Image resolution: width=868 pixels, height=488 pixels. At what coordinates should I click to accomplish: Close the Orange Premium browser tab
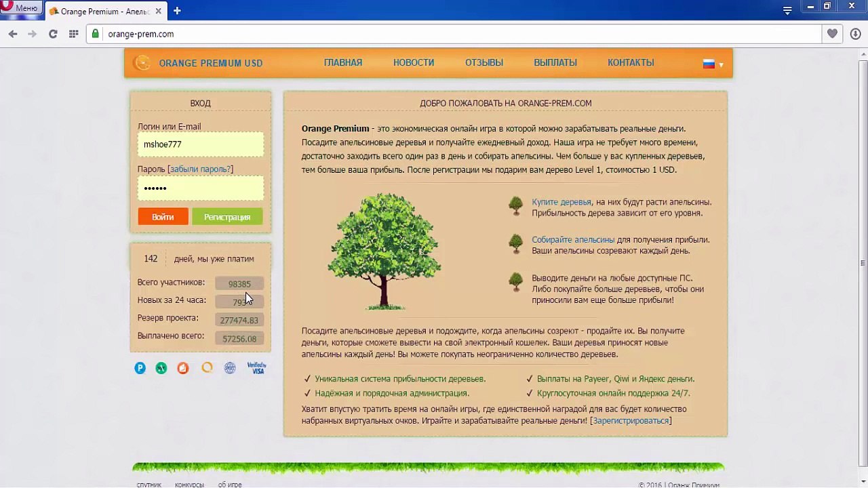point(157,11)
